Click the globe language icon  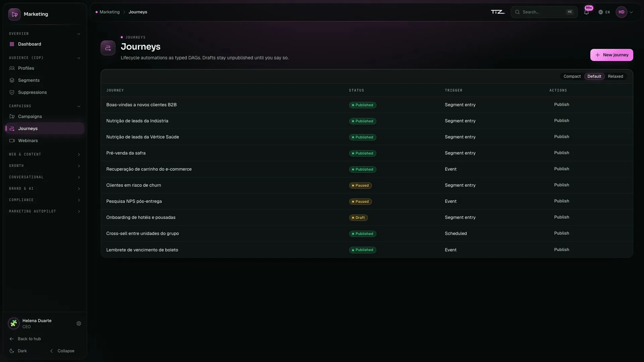(x=601, y=12)
